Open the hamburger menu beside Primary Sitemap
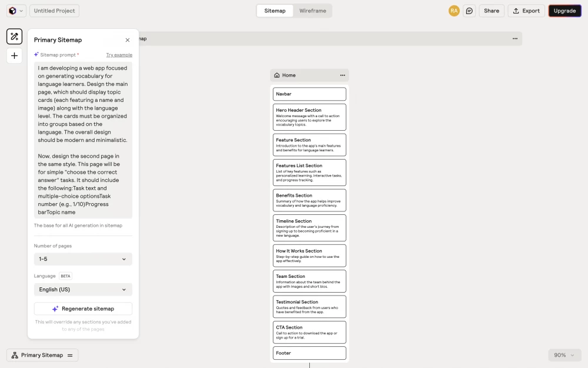The image size is (588, 368). 69,355
